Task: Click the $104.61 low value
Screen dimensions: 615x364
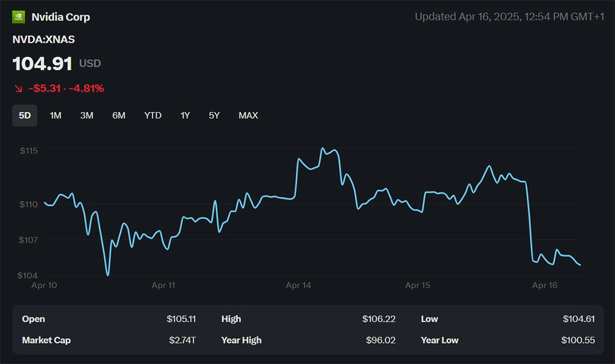Action: (579, 319)
